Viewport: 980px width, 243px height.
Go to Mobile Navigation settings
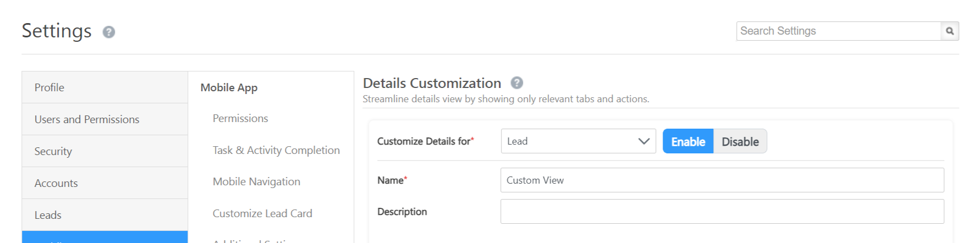256,181
